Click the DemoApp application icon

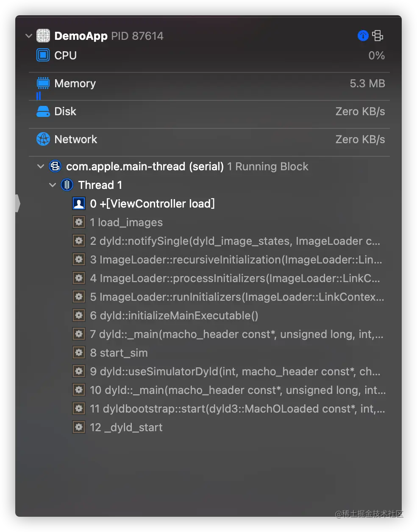43,36
